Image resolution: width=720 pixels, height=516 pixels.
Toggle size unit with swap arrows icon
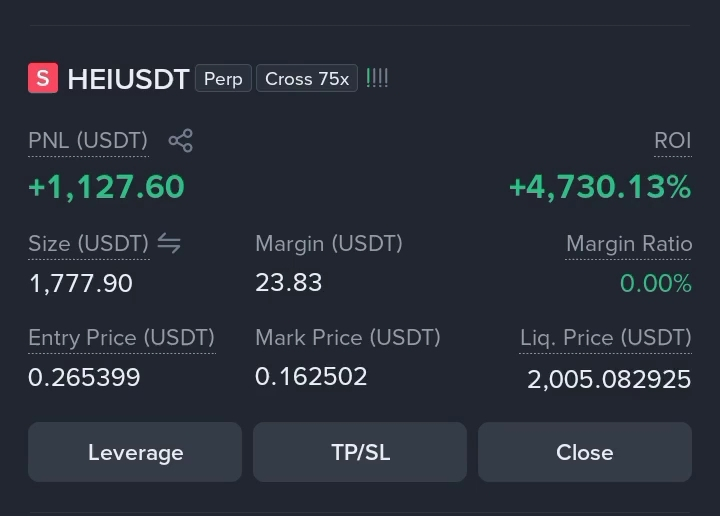pos(169,243)
